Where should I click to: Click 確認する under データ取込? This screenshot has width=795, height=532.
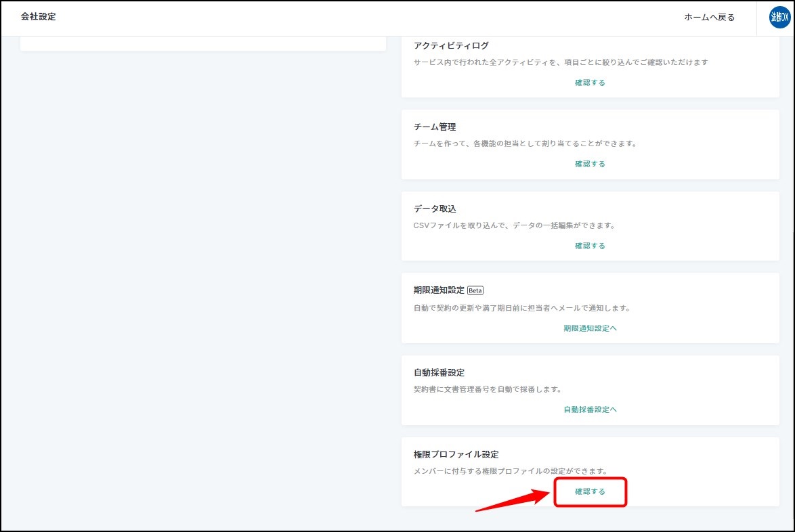pos(590,246)
